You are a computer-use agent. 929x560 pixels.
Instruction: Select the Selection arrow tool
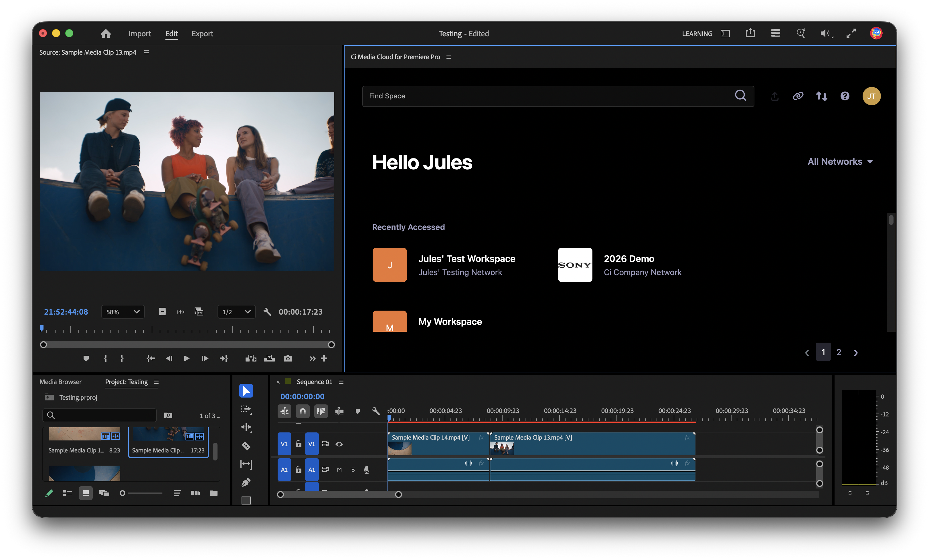(x=246, y=391)
